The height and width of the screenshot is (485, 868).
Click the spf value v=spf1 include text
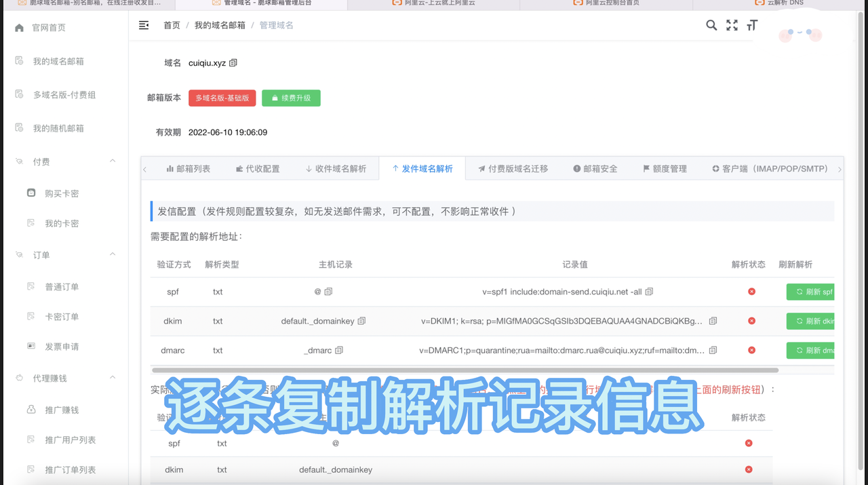coord(562,292)
